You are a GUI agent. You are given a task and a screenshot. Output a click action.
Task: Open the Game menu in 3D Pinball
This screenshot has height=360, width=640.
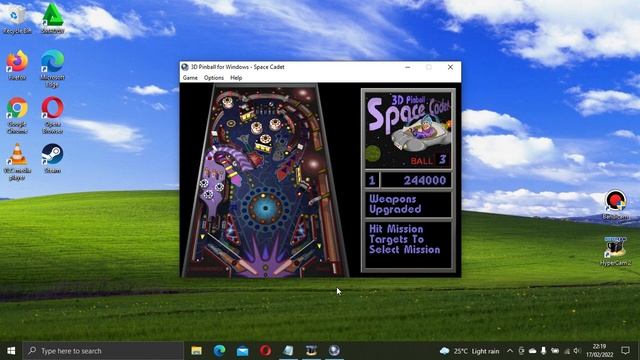(x=190, y=78)
